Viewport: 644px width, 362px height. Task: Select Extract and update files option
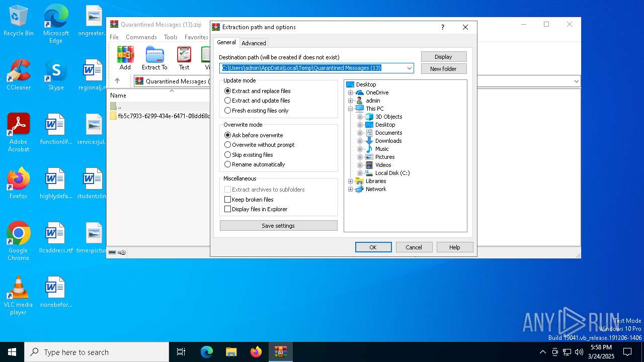click(257, 101)
